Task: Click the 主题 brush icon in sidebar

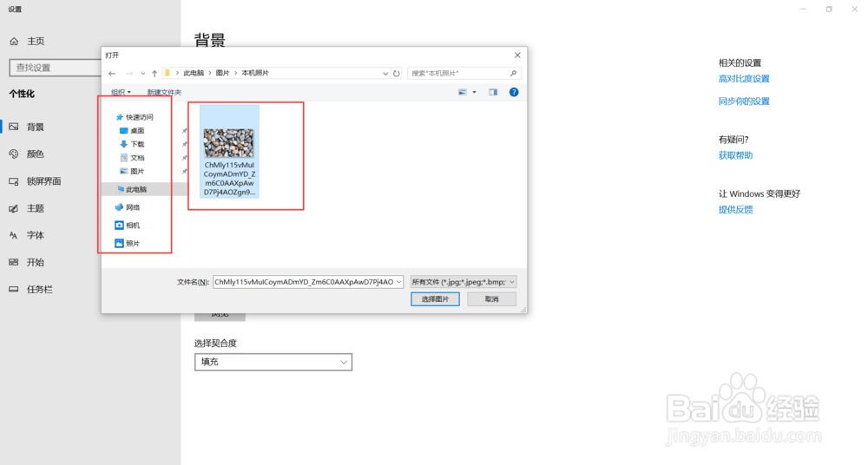Action: point(14,208)
